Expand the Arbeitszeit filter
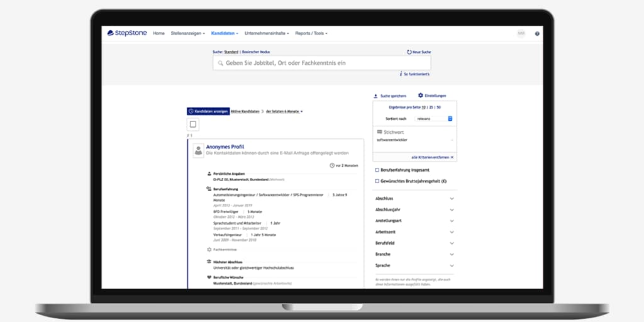 coord(414,232)
